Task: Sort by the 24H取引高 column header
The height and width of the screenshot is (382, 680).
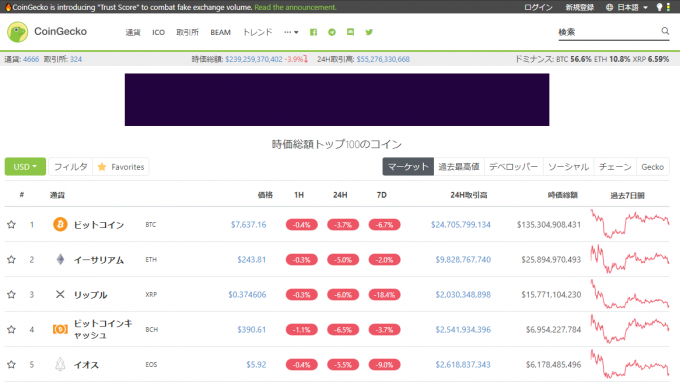Action: pyautogui.click(x=468, y=195)
